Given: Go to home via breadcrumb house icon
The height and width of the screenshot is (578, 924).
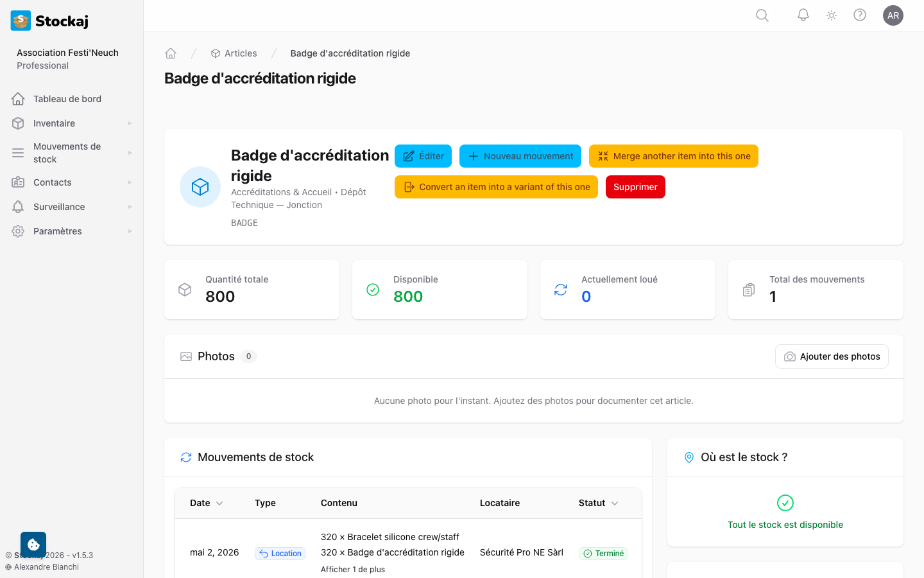Looking at the screenshot, I should [171, 53].
